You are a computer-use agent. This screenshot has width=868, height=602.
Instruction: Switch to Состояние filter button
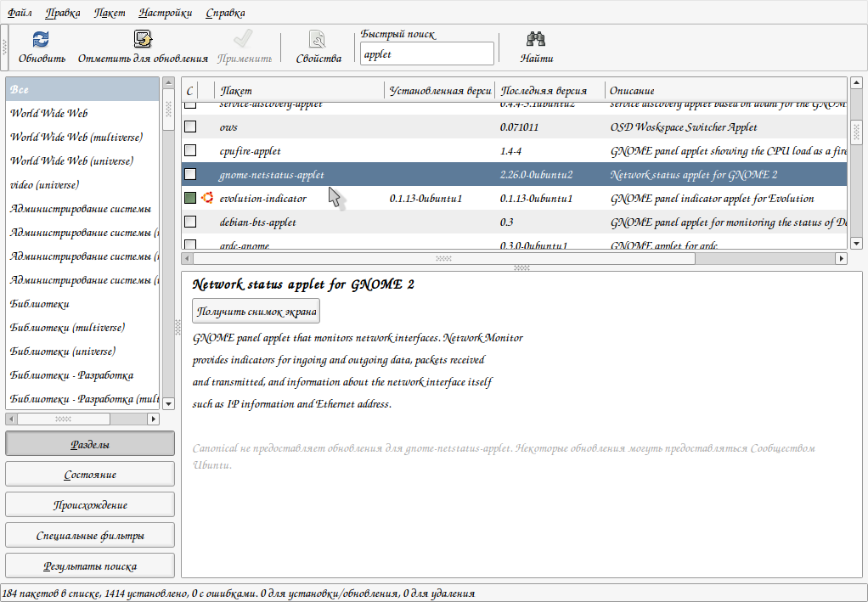pos(90,475)
